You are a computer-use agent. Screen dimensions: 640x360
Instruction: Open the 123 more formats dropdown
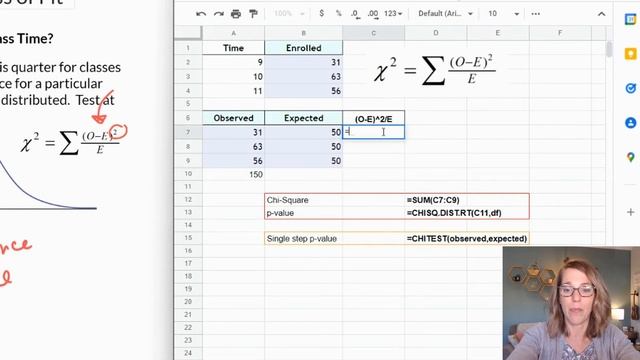pyautogui.click(x=393, y=13)
